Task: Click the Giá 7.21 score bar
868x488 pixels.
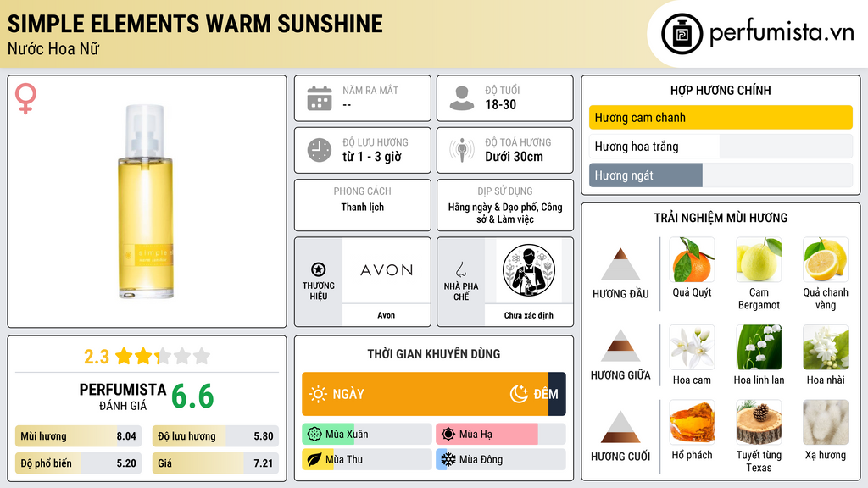Action: (215, 463)
